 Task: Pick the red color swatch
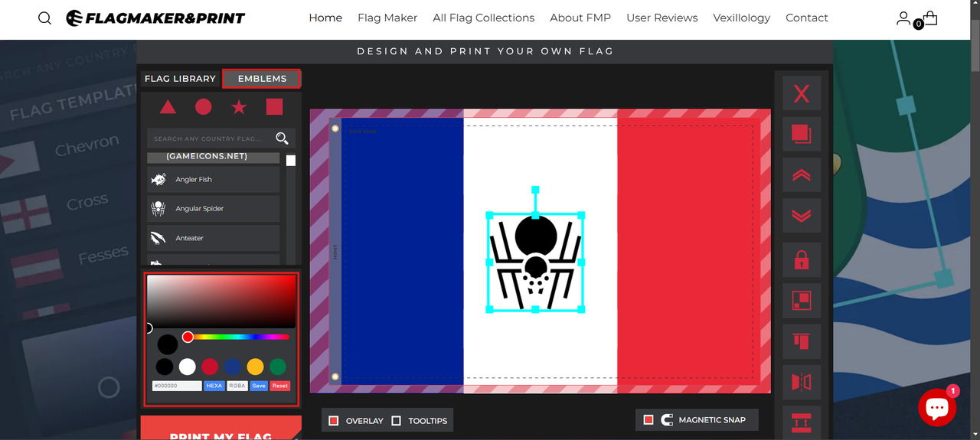tap(210, 367)
